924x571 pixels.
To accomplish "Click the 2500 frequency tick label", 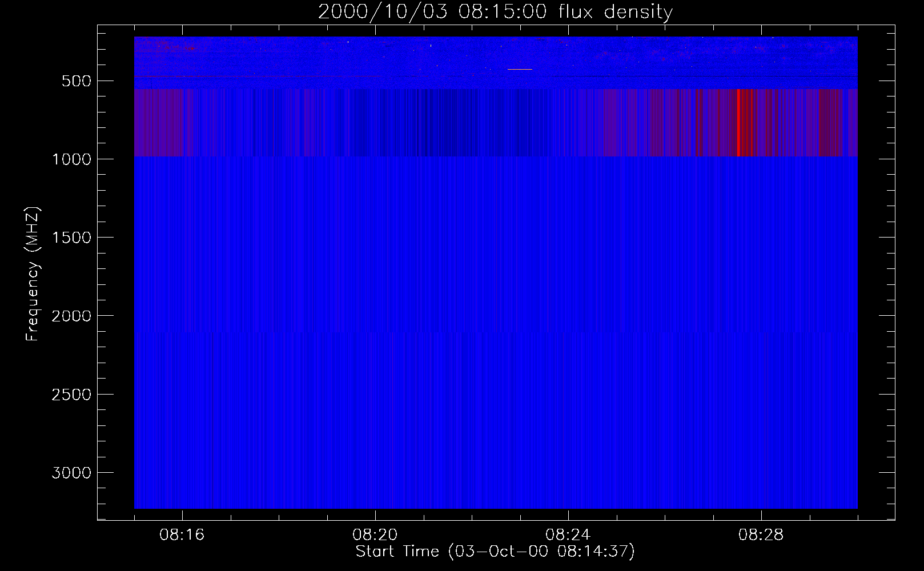I will 71,395.
